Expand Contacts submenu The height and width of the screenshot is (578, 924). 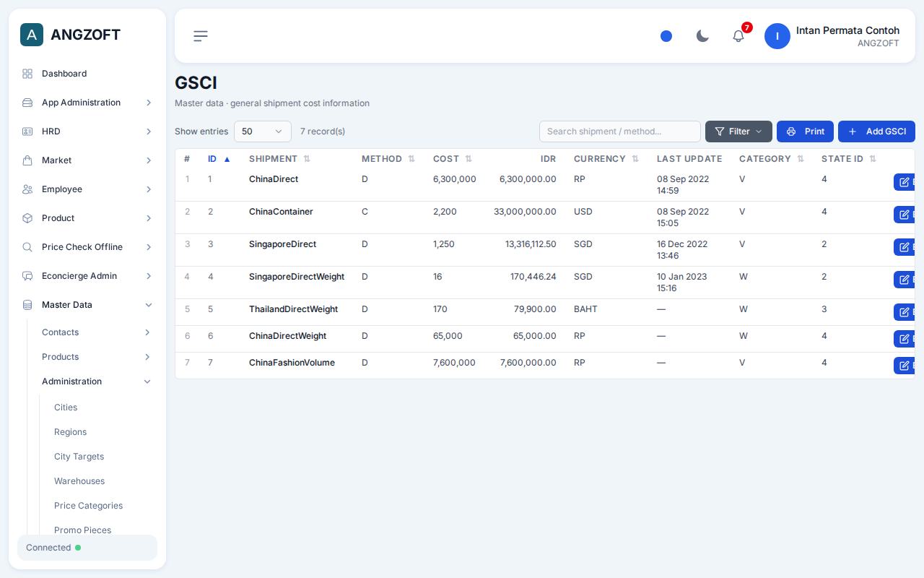[x=97, y=332]
